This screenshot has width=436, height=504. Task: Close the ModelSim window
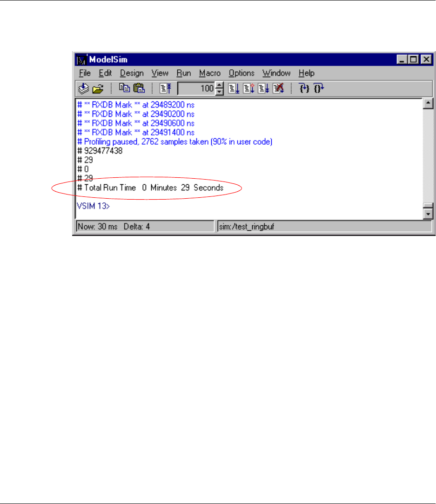(x=426, y=60)
